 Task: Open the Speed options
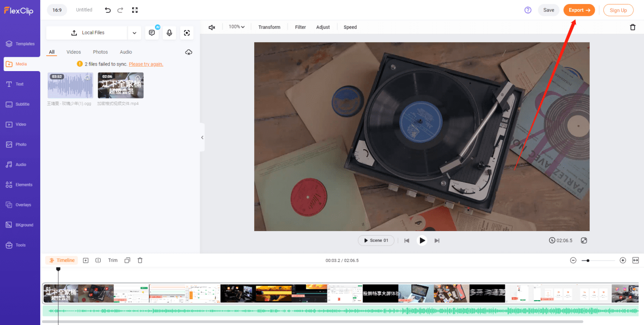[350, 27]
